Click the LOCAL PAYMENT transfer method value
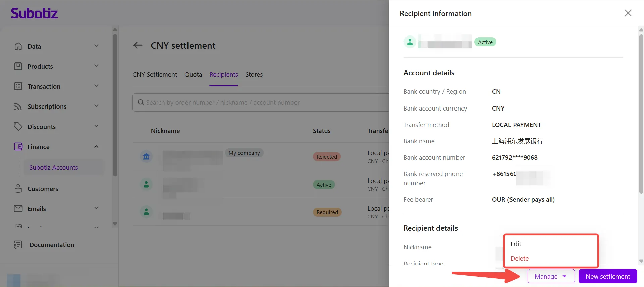Viewport: 644px width, 287px height. (x=517, y=125)
